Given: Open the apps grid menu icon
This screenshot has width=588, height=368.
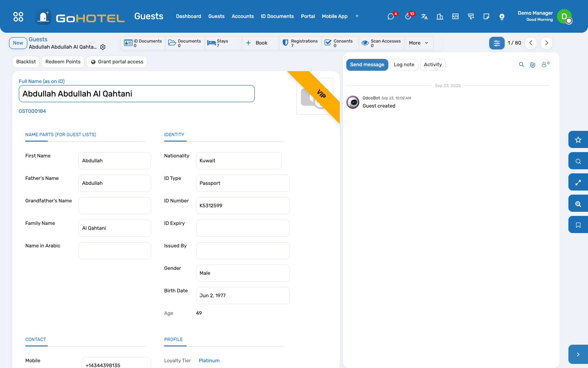Looking at the screenshot, I should [x=18, y=16].
